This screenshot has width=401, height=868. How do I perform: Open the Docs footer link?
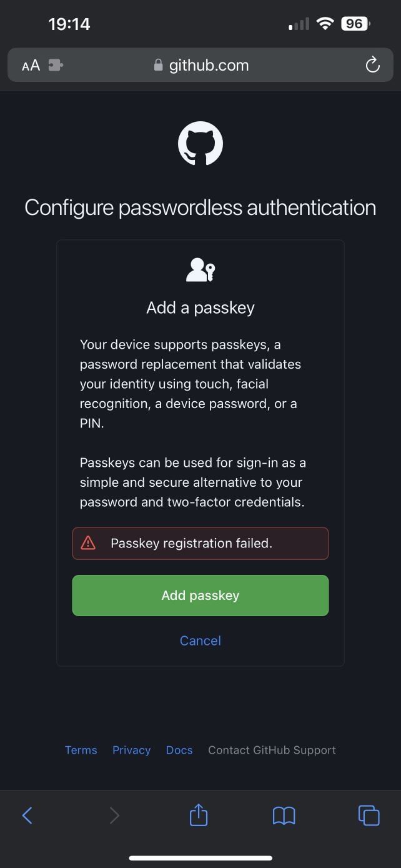tap(179, 750)
